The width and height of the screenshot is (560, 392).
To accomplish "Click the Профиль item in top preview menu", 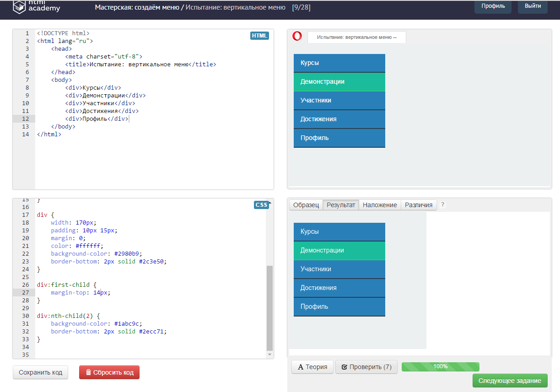I will click(339, 138).
